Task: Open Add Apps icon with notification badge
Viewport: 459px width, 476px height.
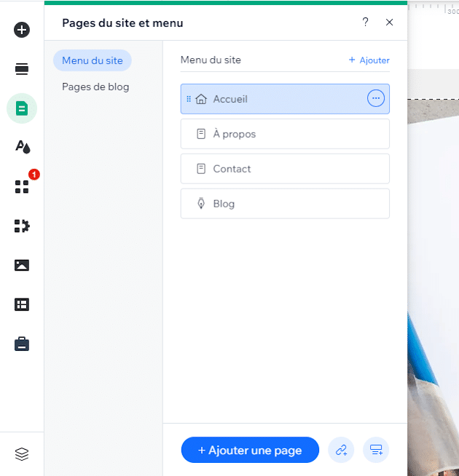Action: (22, 186)
